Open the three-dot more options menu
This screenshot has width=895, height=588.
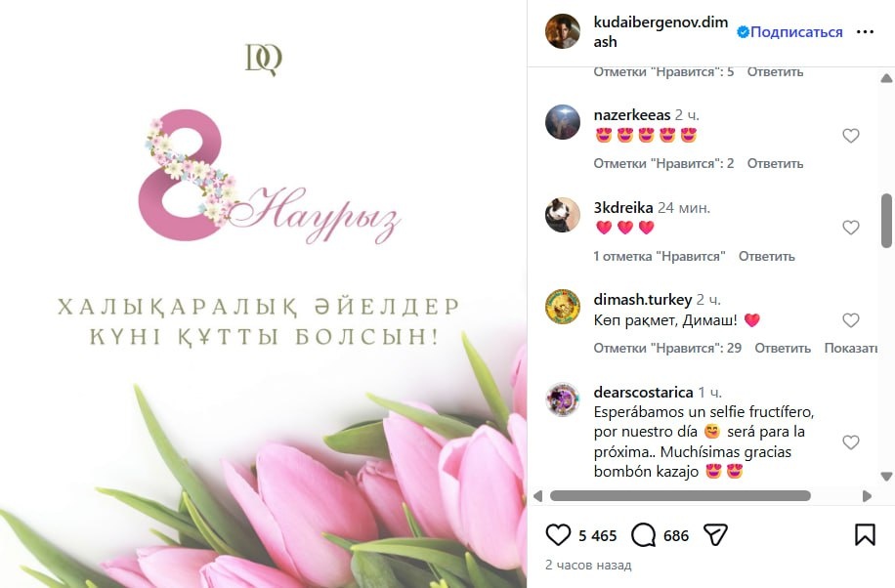[865, 32]
